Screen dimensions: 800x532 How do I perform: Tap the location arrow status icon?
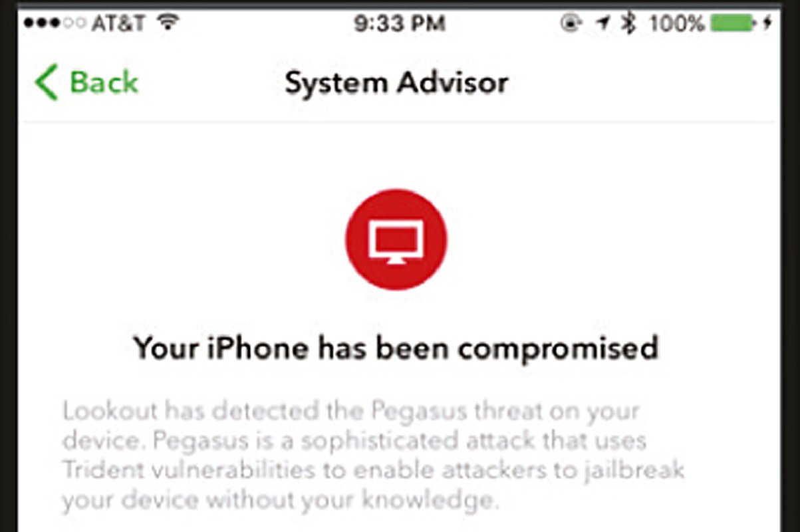pyautogui.click(x=602, y=24)
